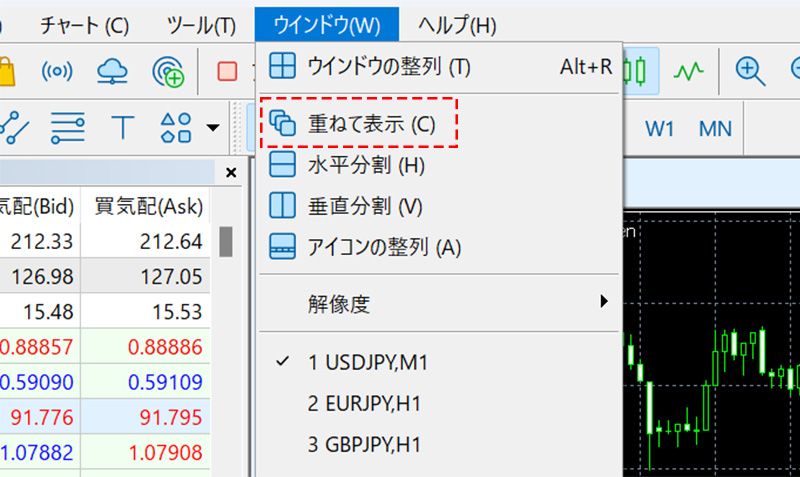
Task: Click the market watch vertical scrollbar
Action: 227,242
